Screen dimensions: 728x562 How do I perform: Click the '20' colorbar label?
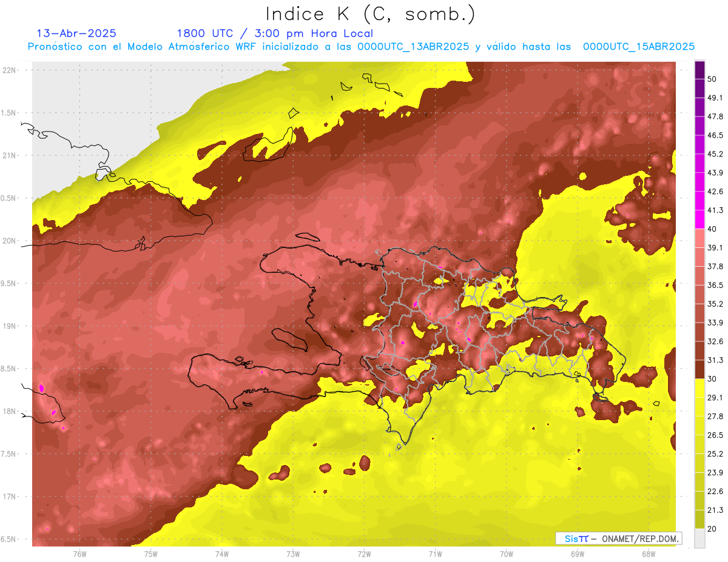(x=713, y=529)
